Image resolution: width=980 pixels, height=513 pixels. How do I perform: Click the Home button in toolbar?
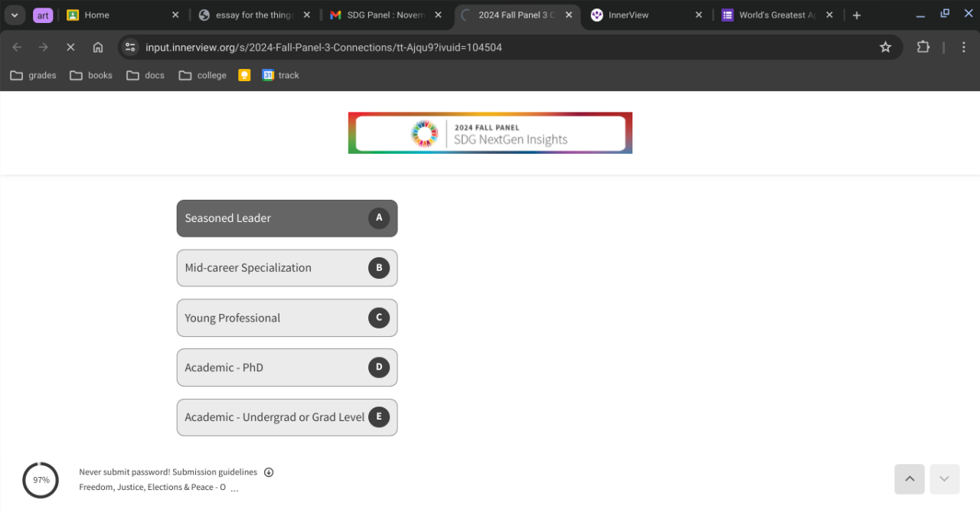coord(98,47)
